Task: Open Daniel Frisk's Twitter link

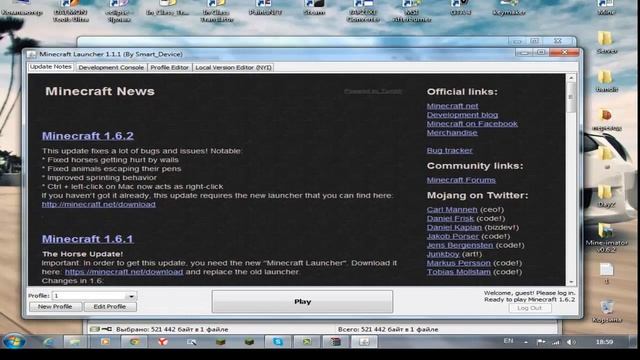Action: (x=450, y=218)
